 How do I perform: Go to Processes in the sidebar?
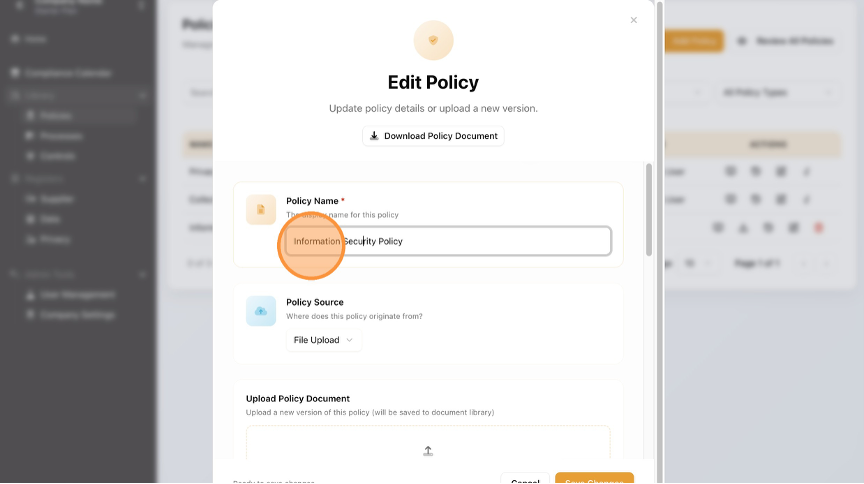(x=61, y=136)
